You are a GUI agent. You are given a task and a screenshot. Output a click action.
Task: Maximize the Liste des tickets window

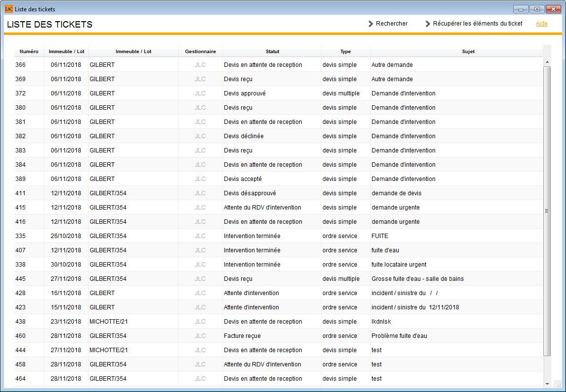537,9
